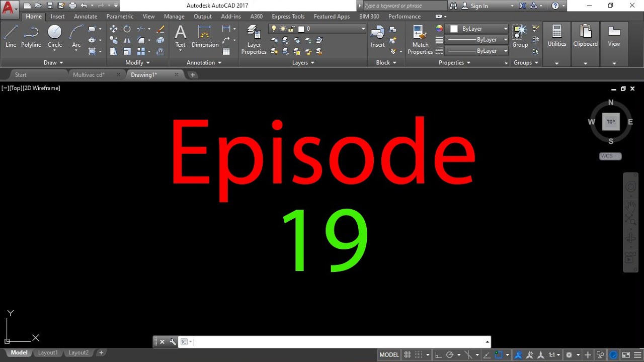The height and width of the screenshot is (362, 644).
Task: Open the Text tool
Action: pos(180,36)
